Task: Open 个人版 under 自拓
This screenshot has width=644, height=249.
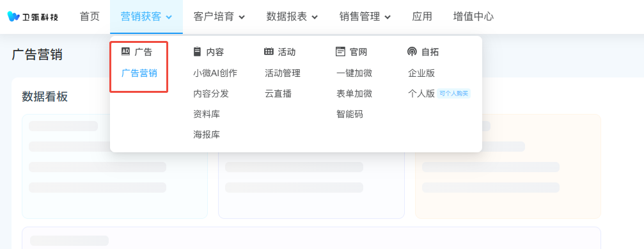Action: (x=421, y=93)
